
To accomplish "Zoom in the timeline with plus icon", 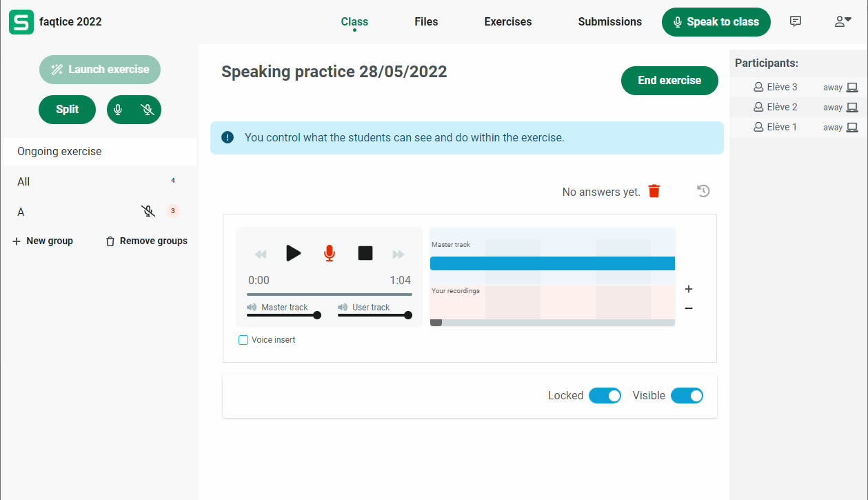I will click(689, 289).
